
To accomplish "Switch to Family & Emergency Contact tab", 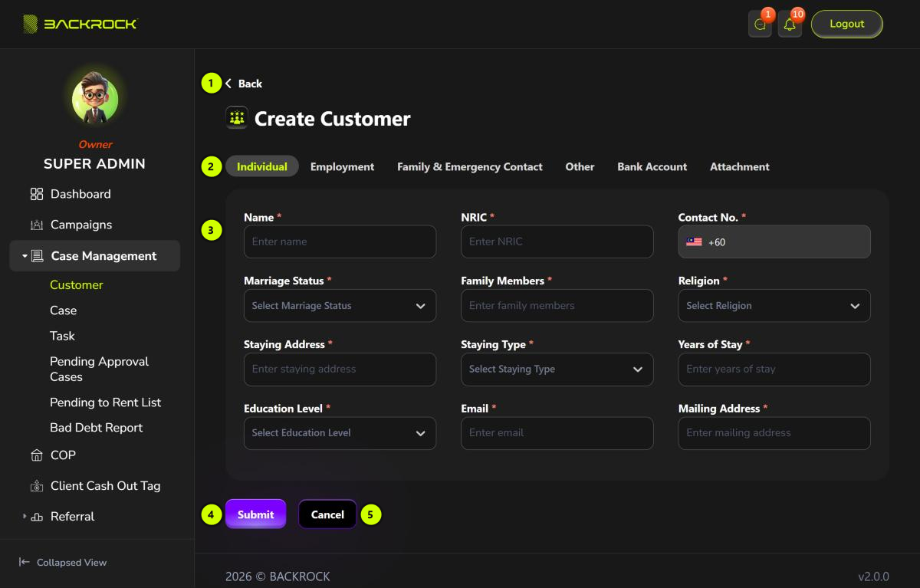I will pyautogui.click(x=470, y=166).
